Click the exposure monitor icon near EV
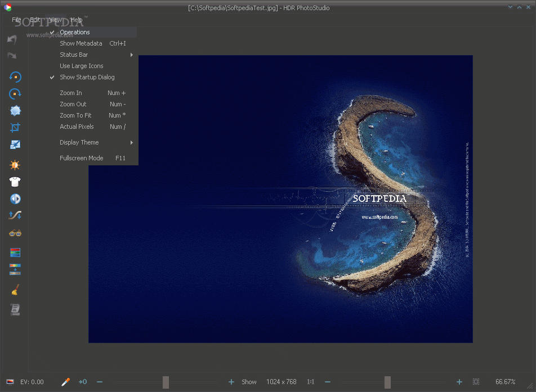The width and height of the screenshot is (536, 392). click(10, 382)
